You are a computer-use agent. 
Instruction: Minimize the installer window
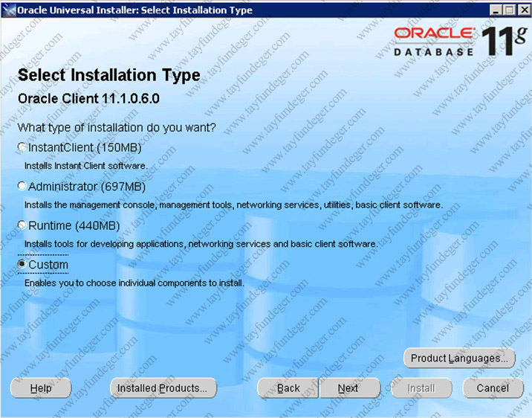click(x=496, y=10)
